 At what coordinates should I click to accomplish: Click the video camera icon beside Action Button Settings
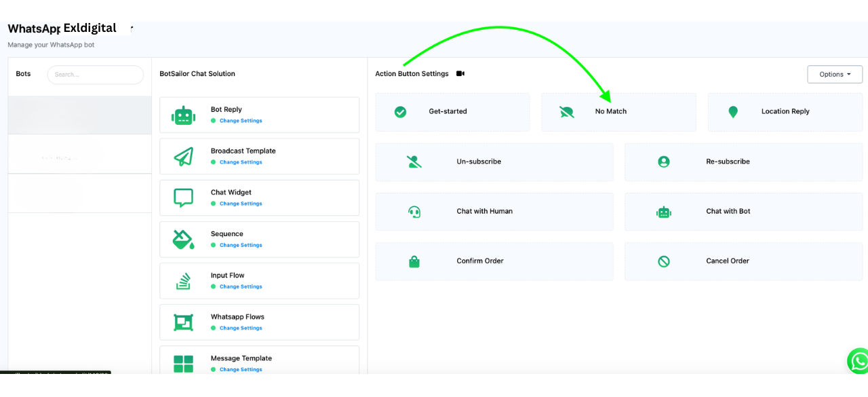(460, 74)
